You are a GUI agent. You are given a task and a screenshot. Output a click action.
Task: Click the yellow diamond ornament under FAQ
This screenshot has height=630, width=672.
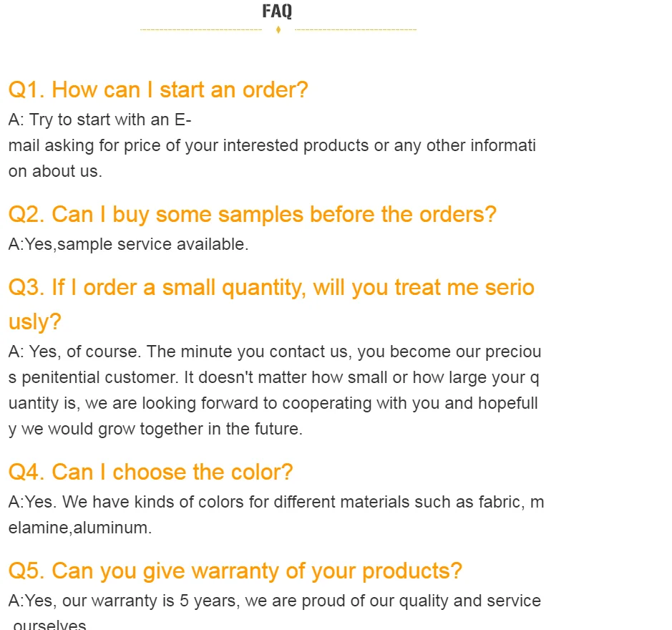point(278,30)
